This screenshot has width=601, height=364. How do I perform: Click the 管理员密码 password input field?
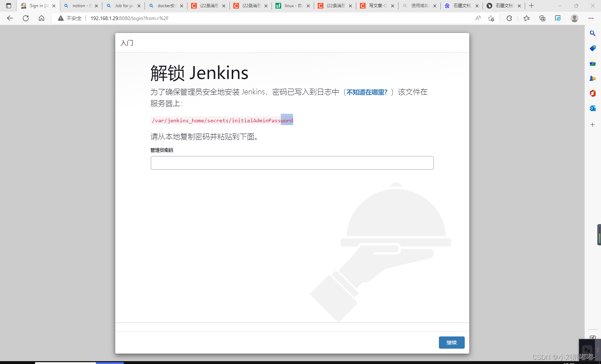292,163
